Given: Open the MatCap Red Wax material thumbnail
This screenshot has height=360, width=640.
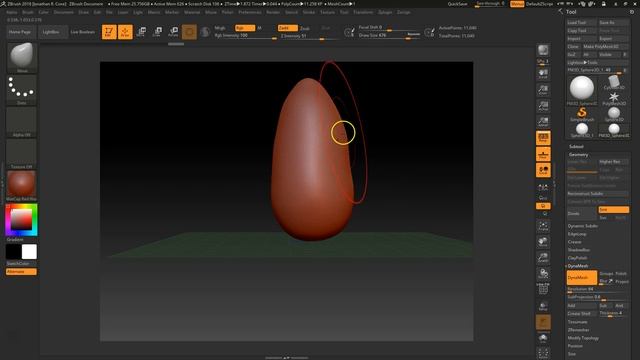Looking at the screenshot, I should coord(22,186).
